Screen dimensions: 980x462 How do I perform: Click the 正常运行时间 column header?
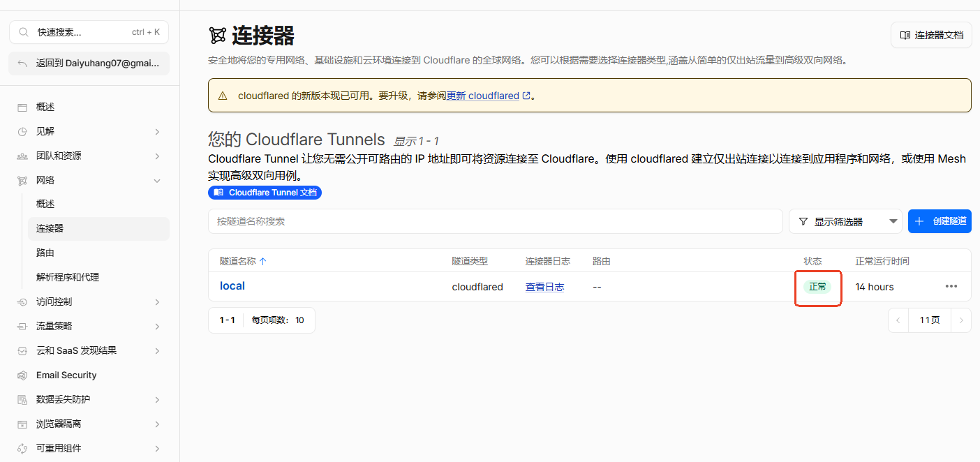click(882, 261)
